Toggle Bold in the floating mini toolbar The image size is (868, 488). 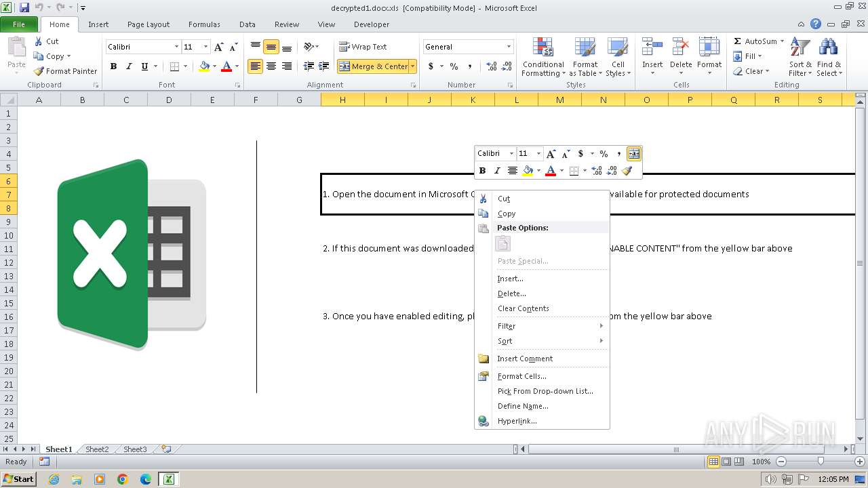tap(482, 171)
